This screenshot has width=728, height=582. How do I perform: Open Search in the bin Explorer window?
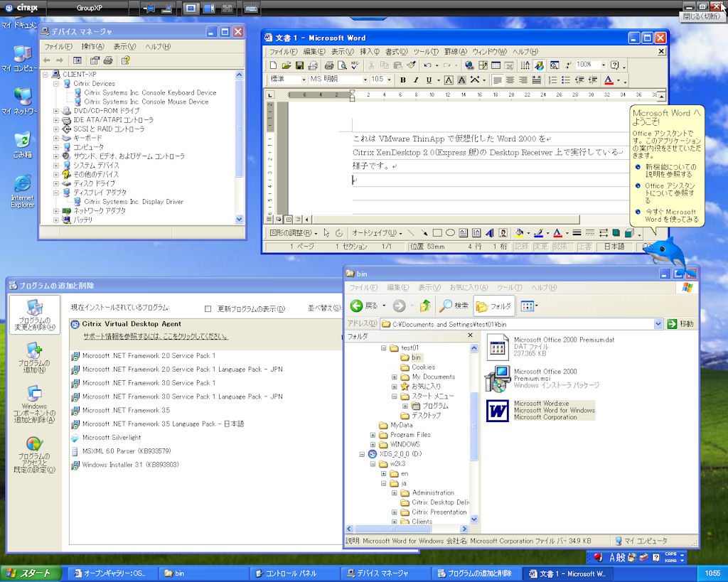[454, 306]
